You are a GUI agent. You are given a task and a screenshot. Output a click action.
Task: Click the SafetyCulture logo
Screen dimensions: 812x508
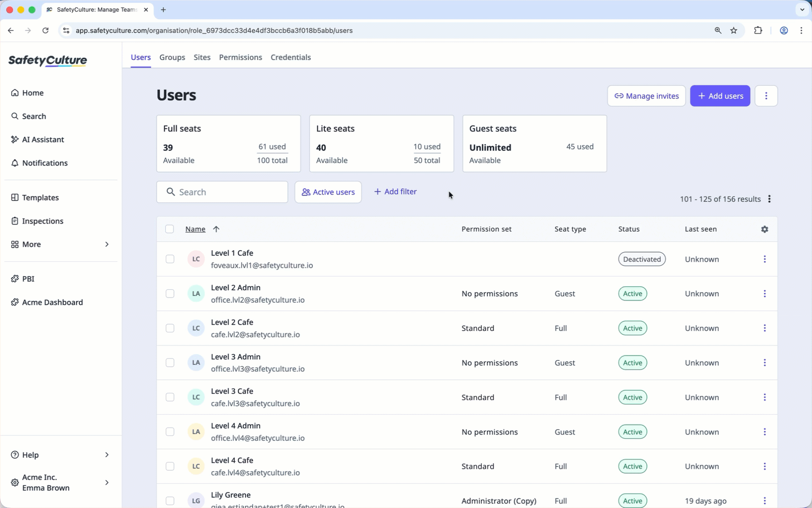point(48,60)
